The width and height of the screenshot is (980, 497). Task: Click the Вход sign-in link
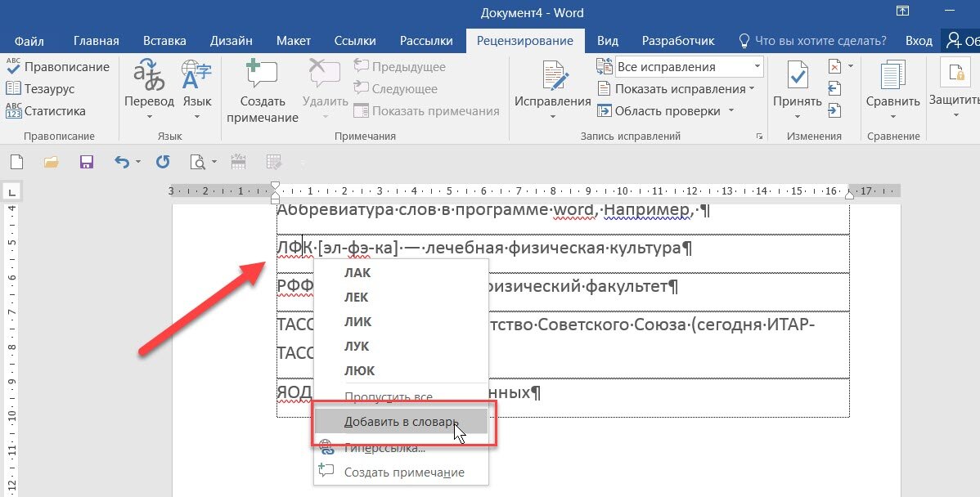[919, 41]
